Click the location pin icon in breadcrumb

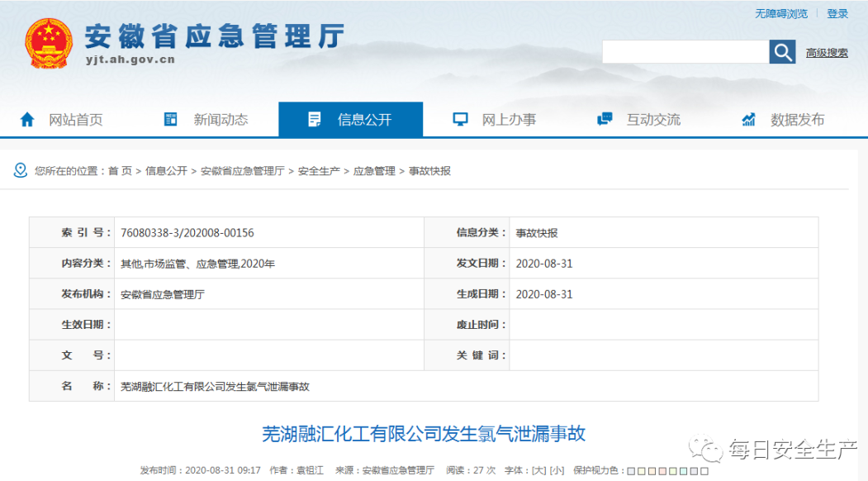click(x=21, y=170)
